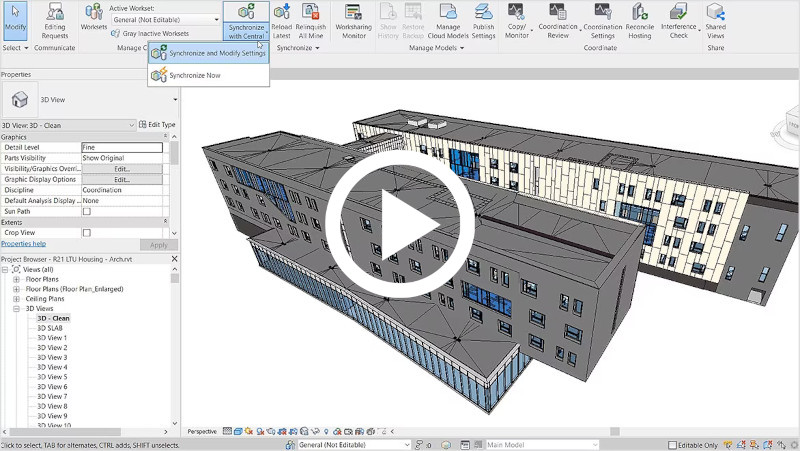
Task: Expand the Select panel dropdown
Action: pos(15,47)
